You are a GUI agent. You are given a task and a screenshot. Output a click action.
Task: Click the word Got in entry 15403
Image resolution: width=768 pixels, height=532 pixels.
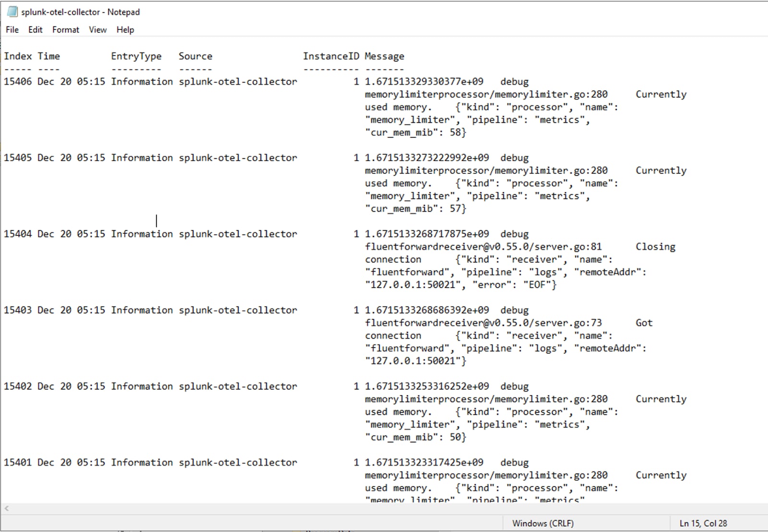(x=644, y=323)
